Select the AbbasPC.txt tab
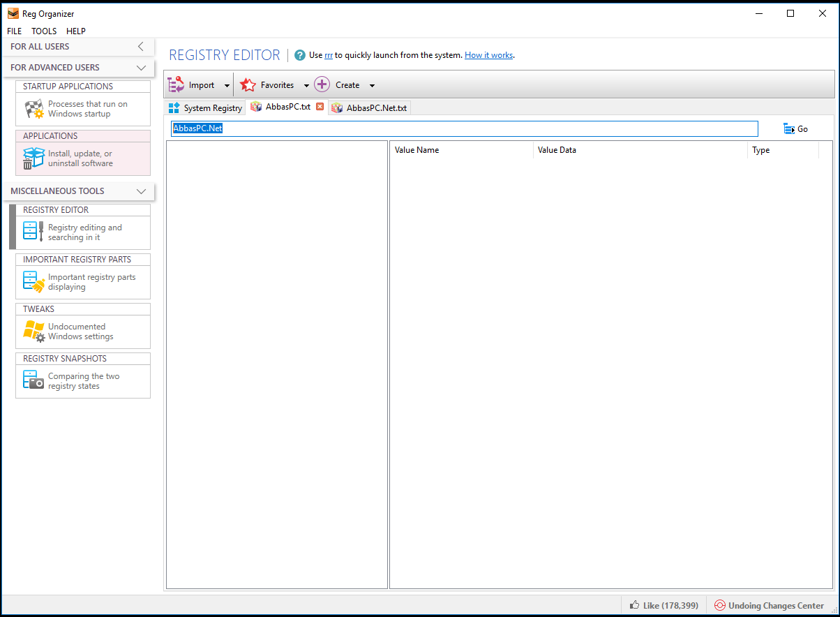This screenshot has height=617, width=840. (x=287, y=107)
